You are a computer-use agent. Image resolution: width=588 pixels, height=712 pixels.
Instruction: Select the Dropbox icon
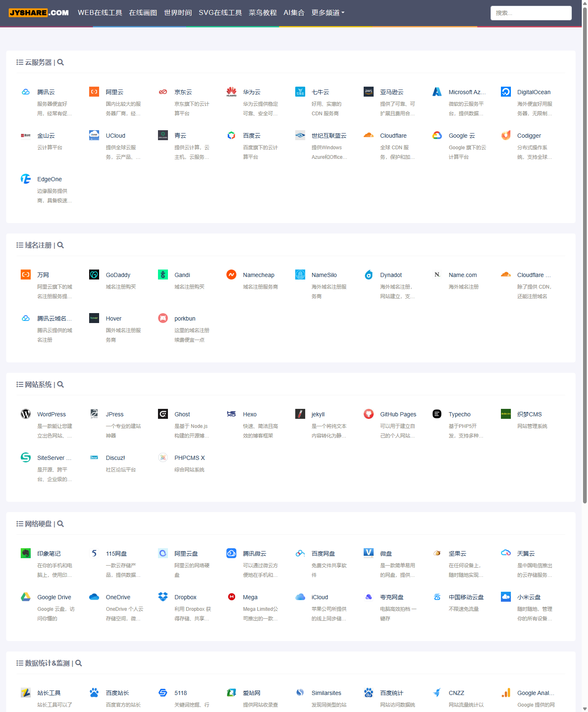[x=163, y=597]
